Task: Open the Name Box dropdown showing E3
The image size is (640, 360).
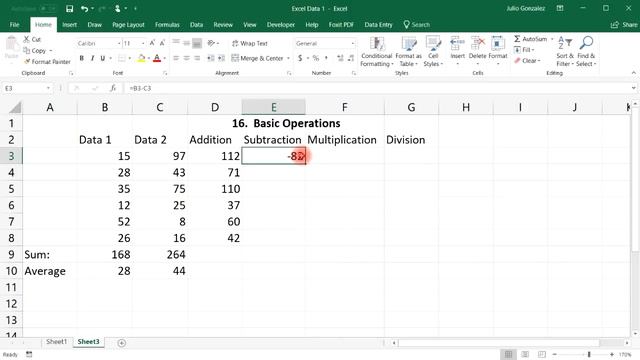Action: pos(48,88)
